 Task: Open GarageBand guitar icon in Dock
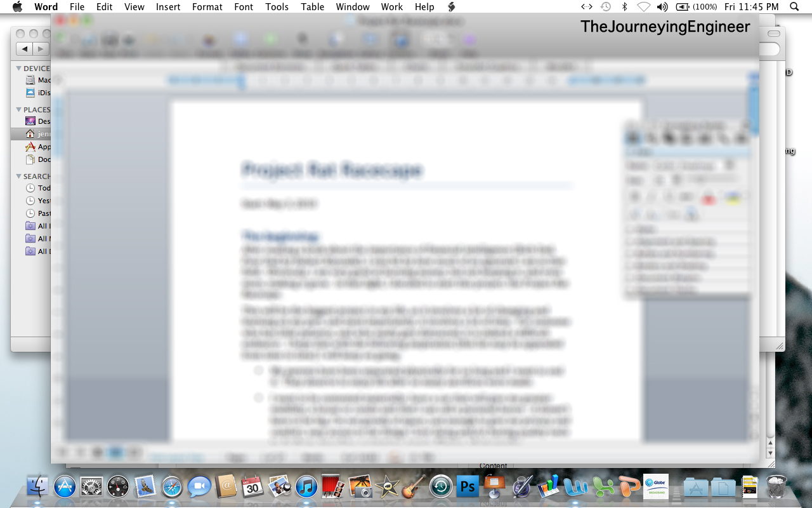(414, 488)
